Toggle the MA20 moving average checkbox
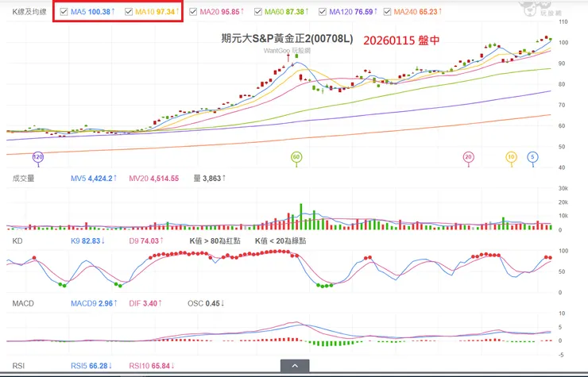 pyautogui.click(x=193, y=12)
